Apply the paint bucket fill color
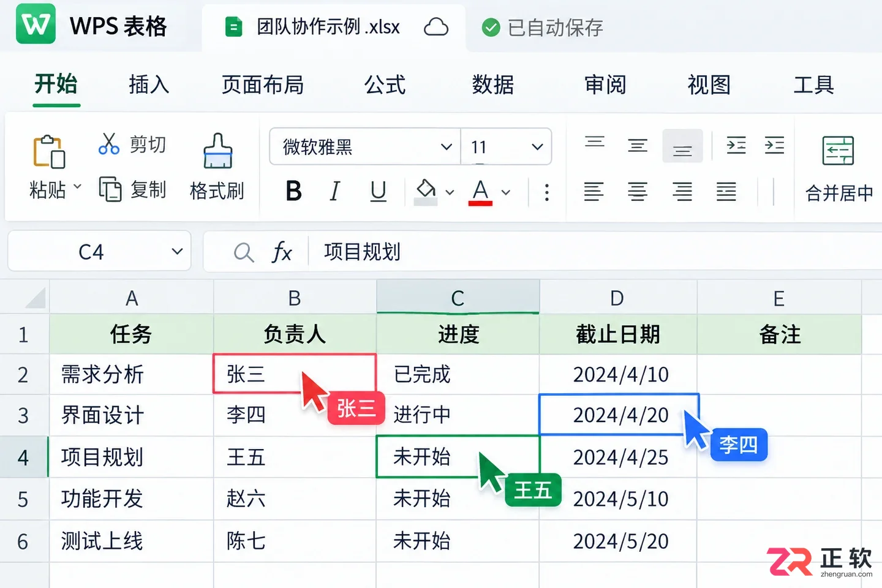The image size is (882, 588). tap(426, 191)
